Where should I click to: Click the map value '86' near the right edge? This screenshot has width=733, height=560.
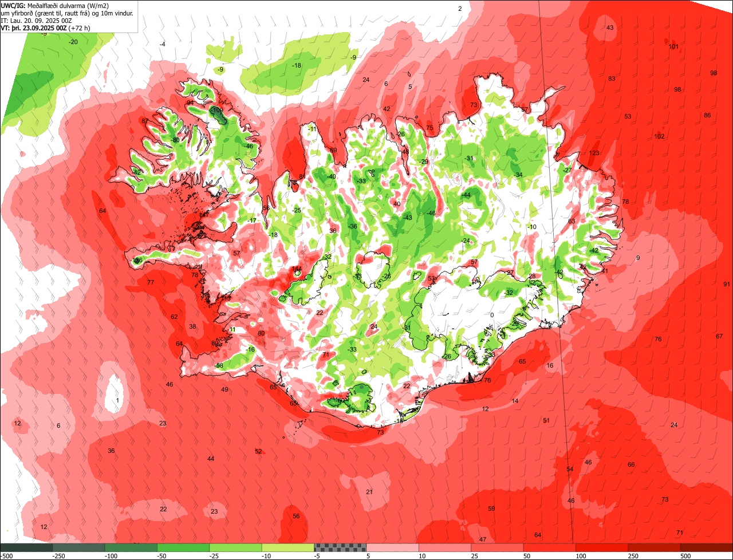pos(707,115)
